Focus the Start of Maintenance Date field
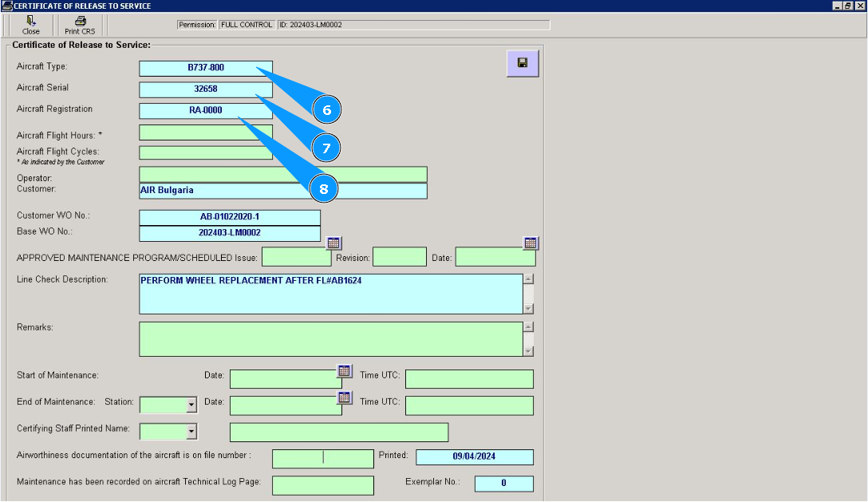The image size is (868, 502). 286,379
